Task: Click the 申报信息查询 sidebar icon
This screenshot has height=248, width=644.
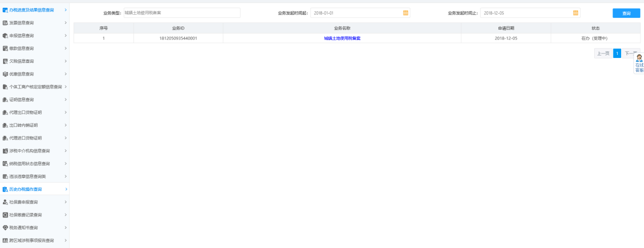Action: (x=5, y=36)
